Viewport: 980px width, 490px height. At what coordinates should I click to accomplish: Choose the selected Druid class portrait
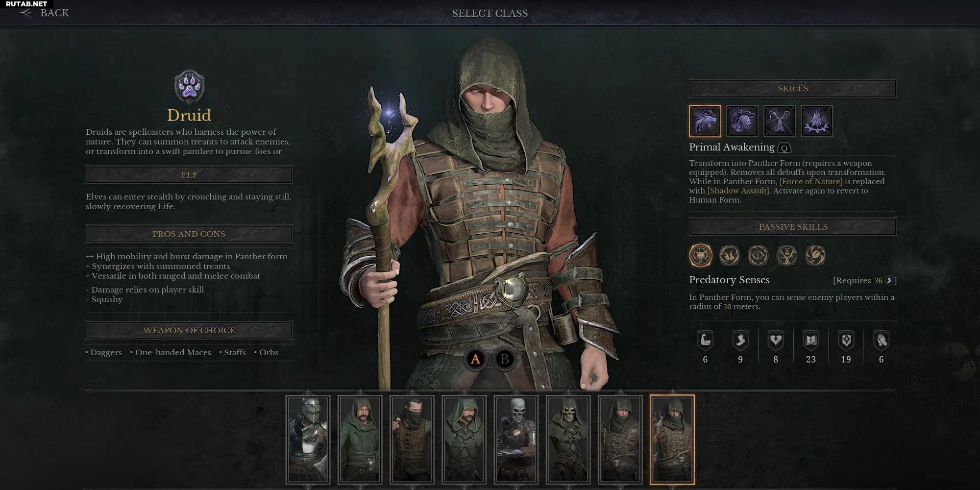tap(672, 440)
